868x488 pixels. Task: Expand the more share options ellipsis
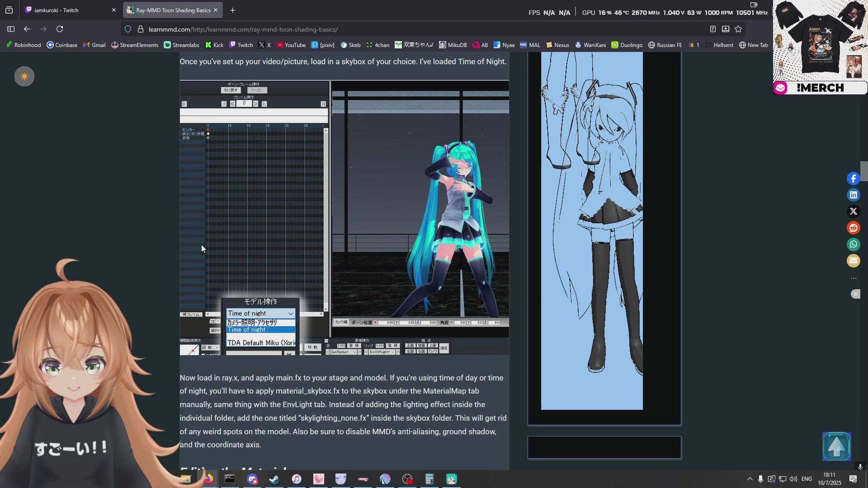click(x=854, y=278)
